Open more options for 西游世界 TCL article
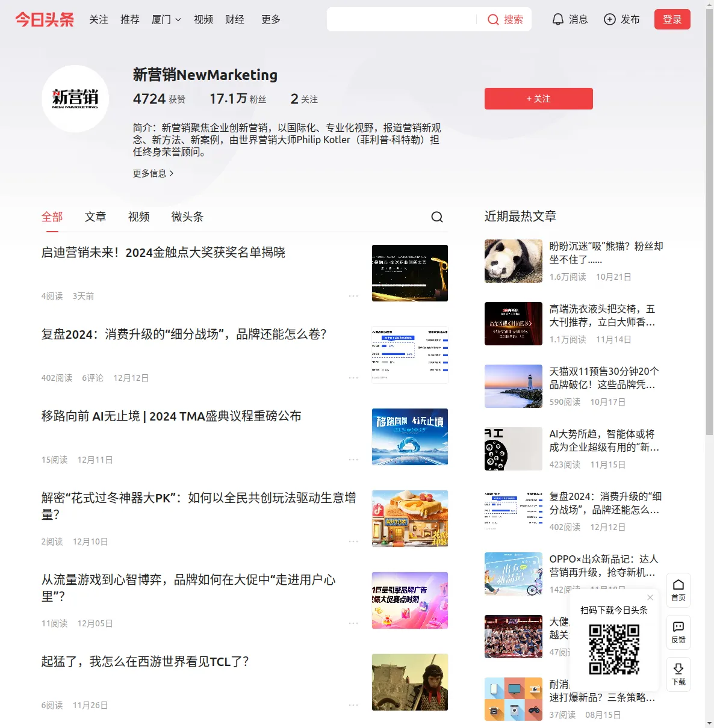The height and width of the screenshot is (728, 714). click(353, 705)
